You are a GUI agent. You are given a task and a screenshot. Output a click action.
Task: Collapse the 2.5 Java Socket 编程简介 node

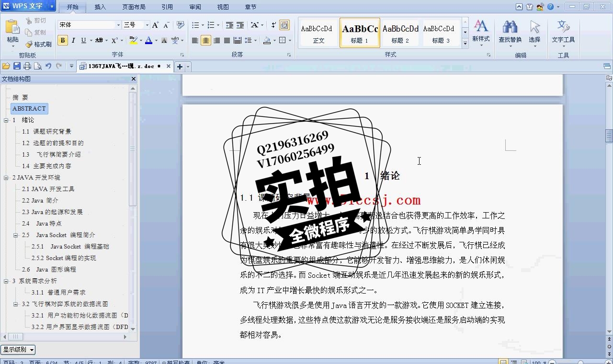(16, 235)
